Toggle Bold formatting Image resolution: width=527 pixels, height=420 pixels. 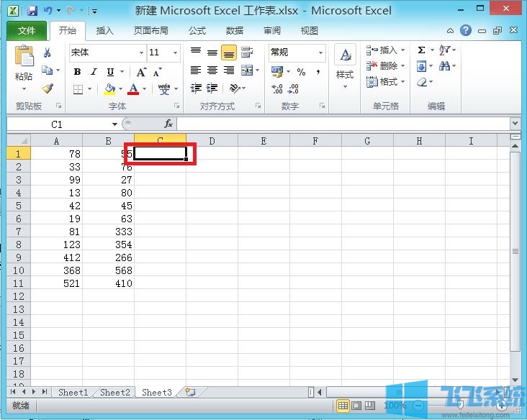point(77,72)
